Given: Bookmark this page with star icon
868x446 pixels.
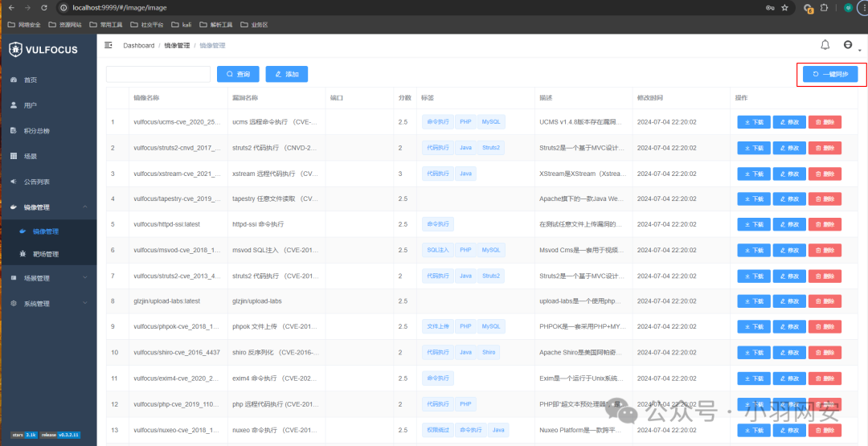Looking at the screenshot, I should pyautogui.click(x=784, y=8).
